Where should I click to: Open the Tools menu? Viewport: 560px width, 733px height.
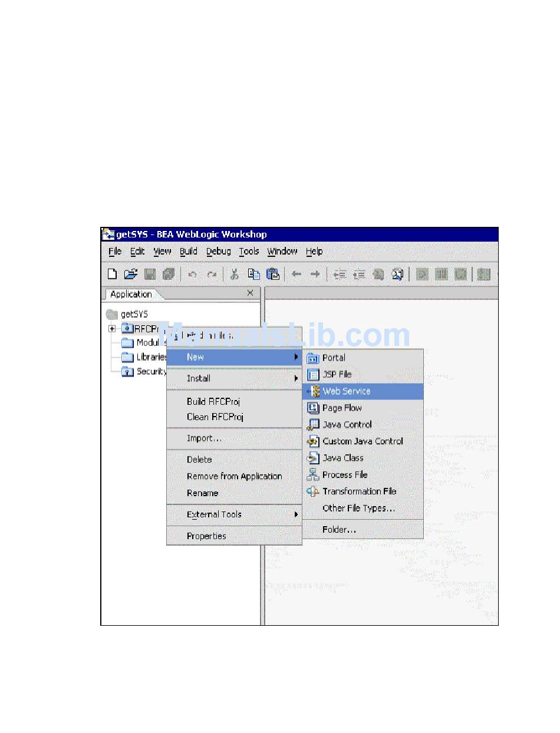tap(249, 252)
